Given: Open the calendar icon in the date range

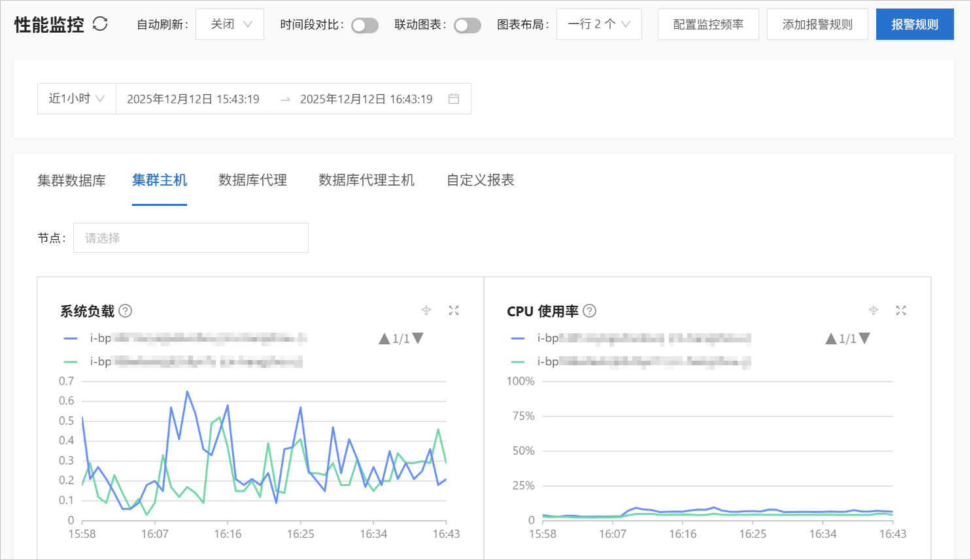Looking at the screenshot, I should pos(454,99).
